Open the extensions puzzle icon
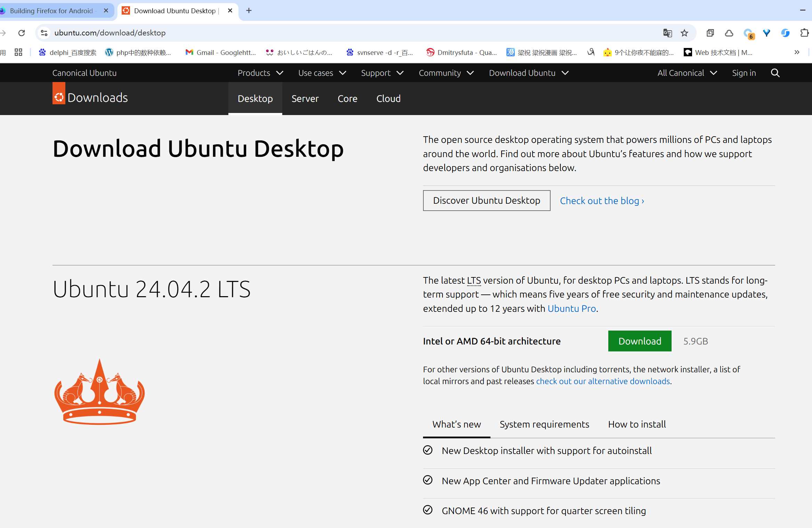Viewport: 812px width, 528px height. pyautogui.click(x=804, y=33)
